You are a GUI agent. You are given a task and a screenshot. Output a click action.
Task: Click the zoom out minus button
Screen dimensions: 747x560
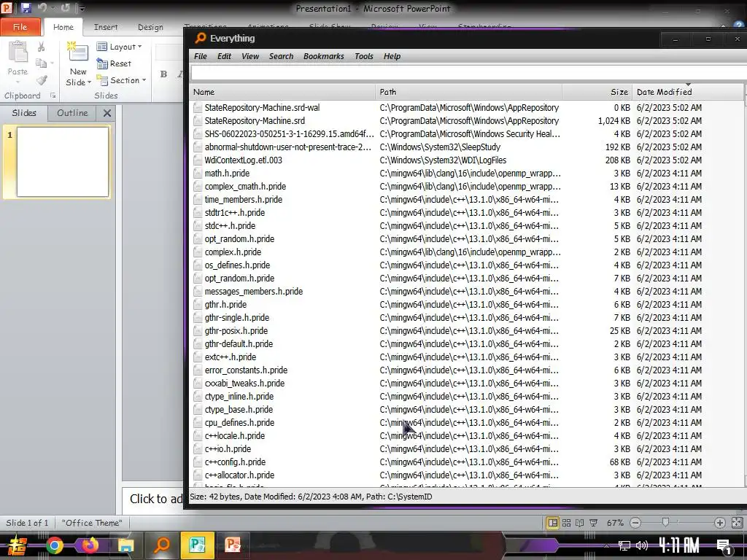[x=635, y=523]
